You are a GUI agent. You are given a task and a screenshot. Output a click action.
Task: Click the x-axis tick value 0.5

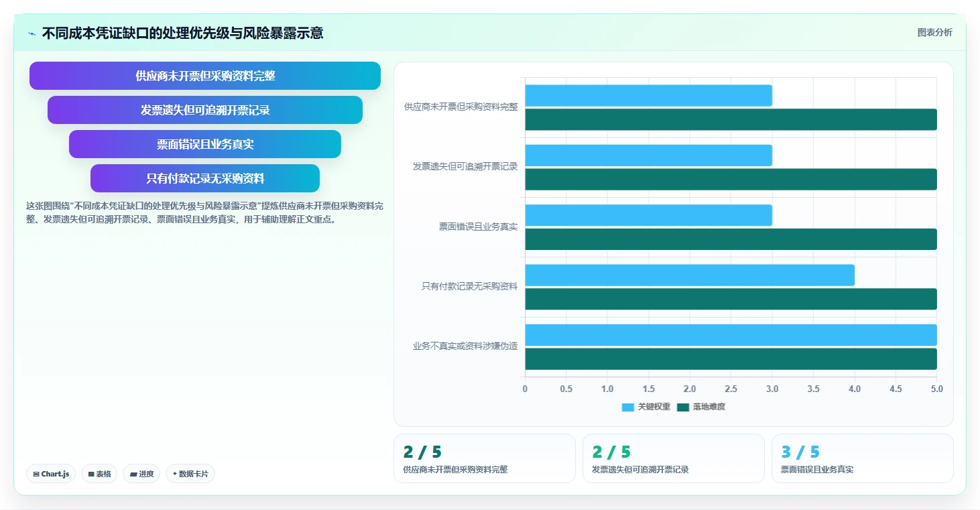pyautogui.click(x=566, y=389)
